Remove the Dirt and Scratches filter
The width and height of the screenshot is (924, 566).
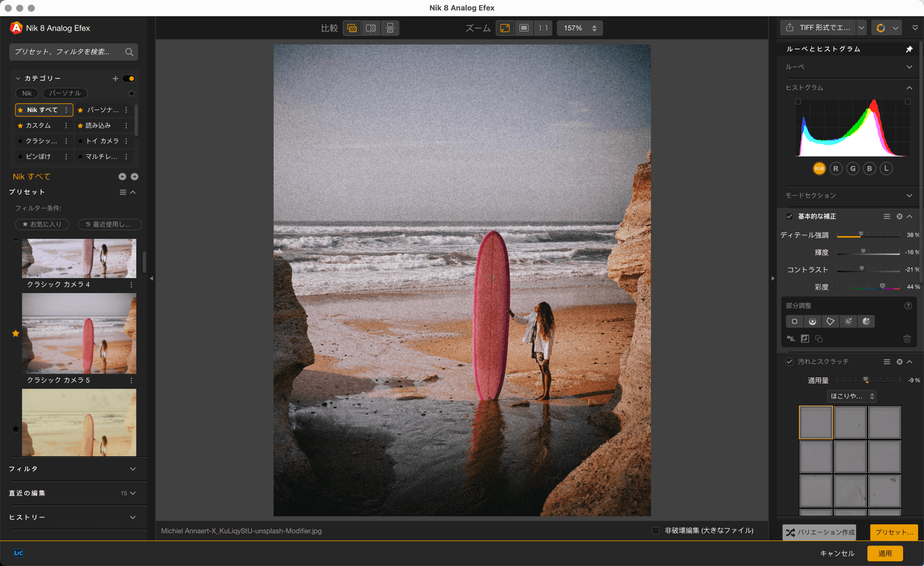pos(899,362)
